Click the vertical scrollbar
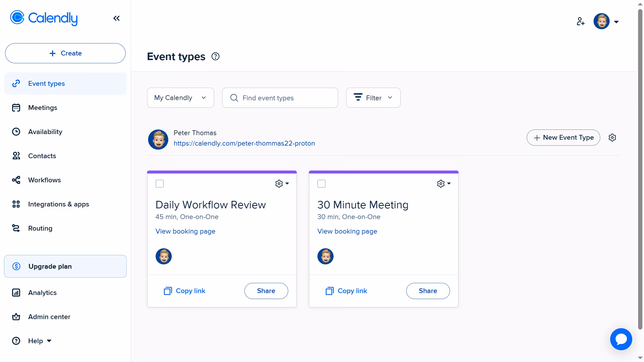The width and height of the screenshot is (644, 362). 640,169
